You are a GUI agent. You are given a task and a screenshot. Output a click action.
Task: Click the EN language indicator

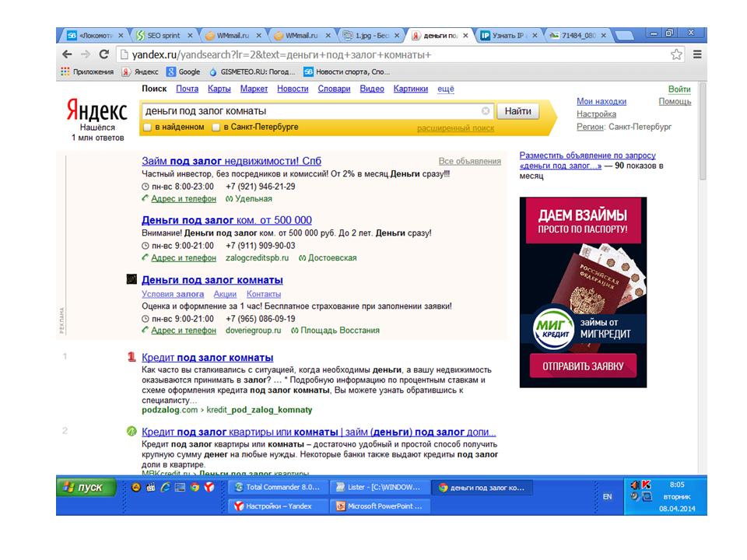point(607,497)
